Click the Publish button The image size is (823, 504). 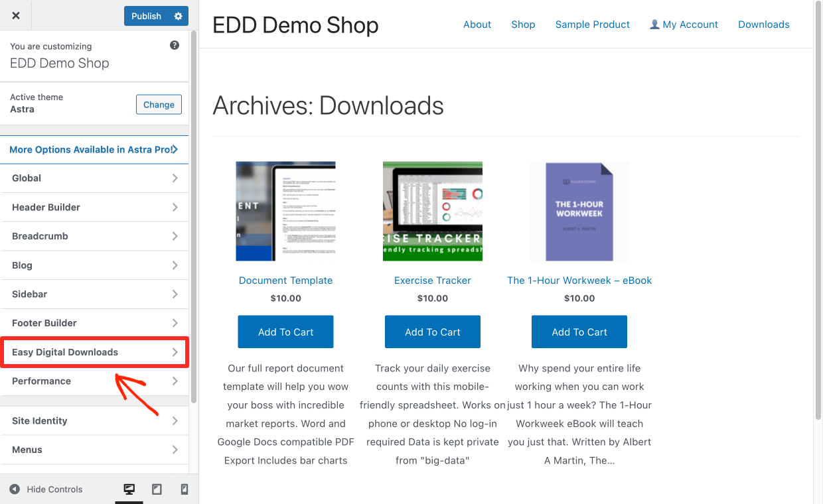(147, 16)
